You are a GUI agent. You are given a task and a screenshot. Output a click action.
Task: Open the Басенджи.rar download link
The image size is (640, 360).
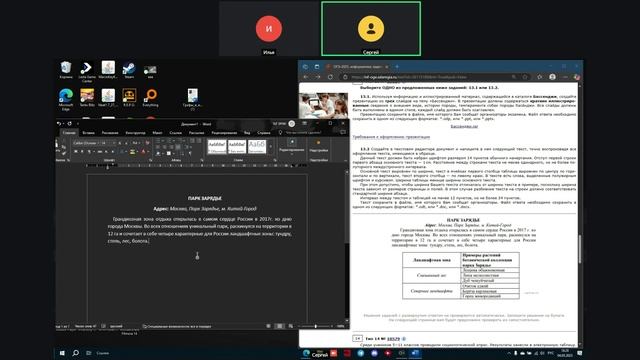click(x=464, y=127)
